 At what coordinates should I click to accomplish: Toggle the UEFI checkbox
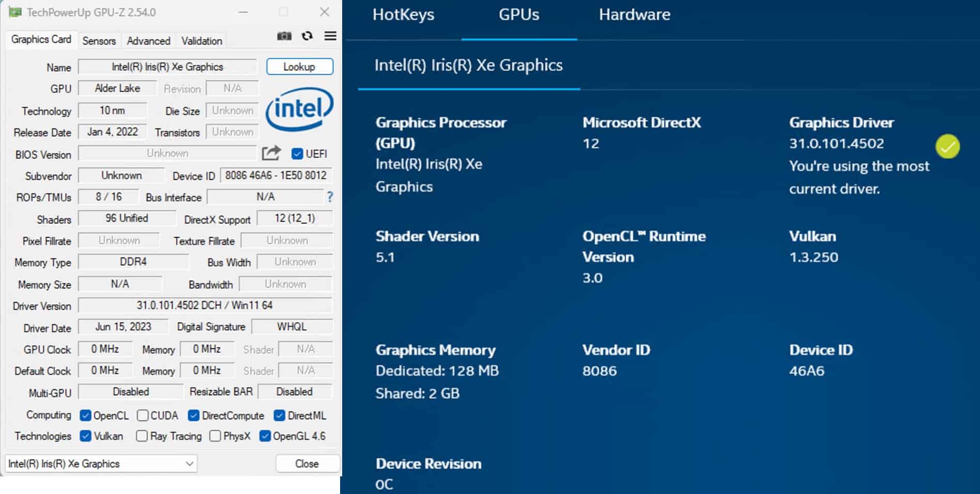coord(297,154)
